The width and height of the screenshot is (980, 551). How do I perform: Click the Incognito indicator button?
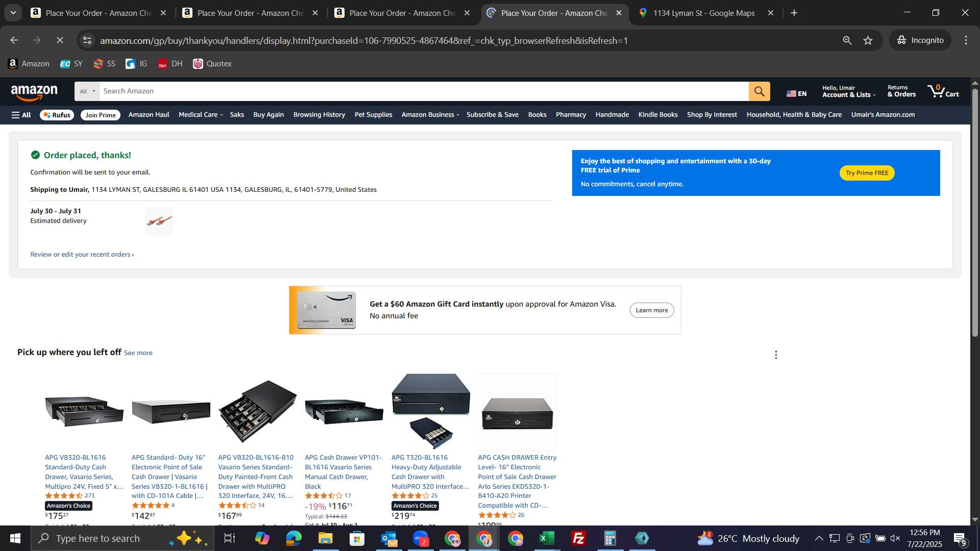click(x=920, y=40)
